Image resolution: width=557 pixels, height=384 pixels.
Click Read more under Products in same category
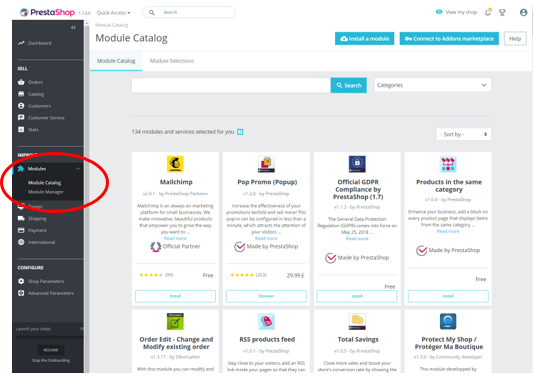448,231
